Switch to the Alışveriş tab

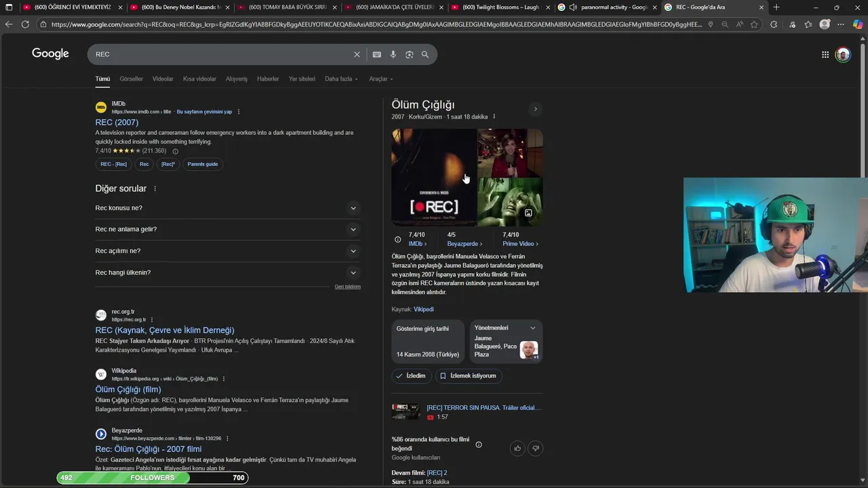click(x=237, y=79)
